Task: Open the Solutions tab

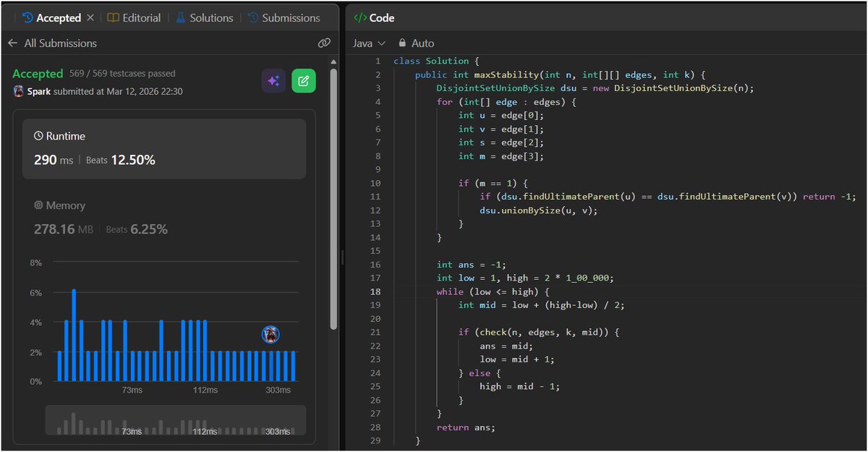Action: [x=204, y=17]
